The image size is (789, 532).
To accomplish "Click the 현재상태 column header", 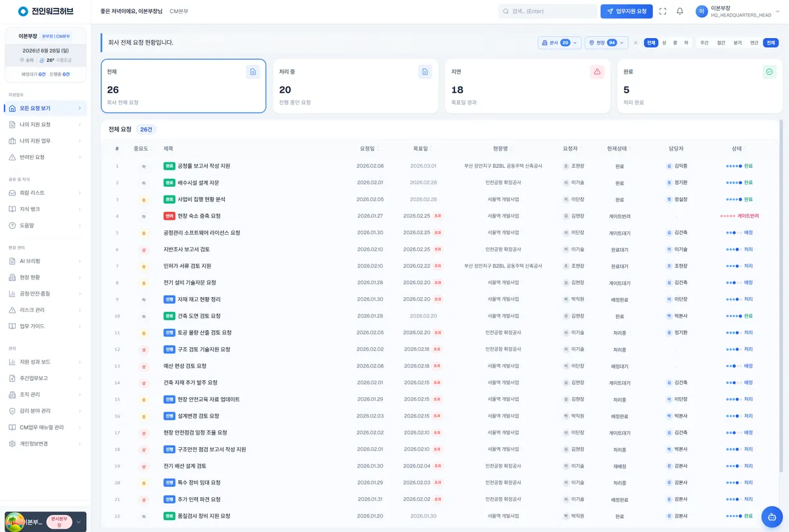I will pyautogui.click(x=619, y=149).
